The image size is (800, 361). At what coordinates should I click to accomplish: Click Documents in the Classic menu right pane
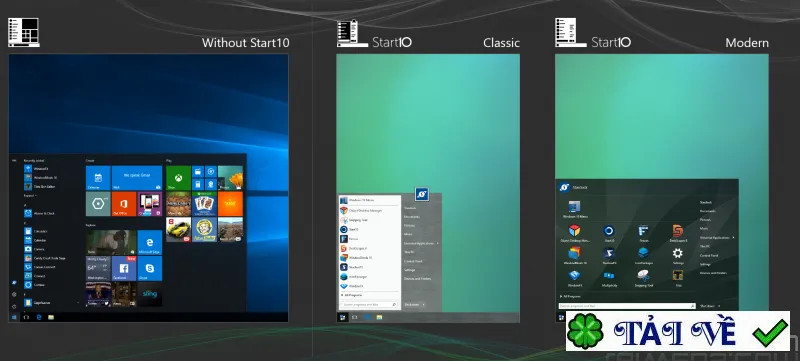click(x=412, y=217)
